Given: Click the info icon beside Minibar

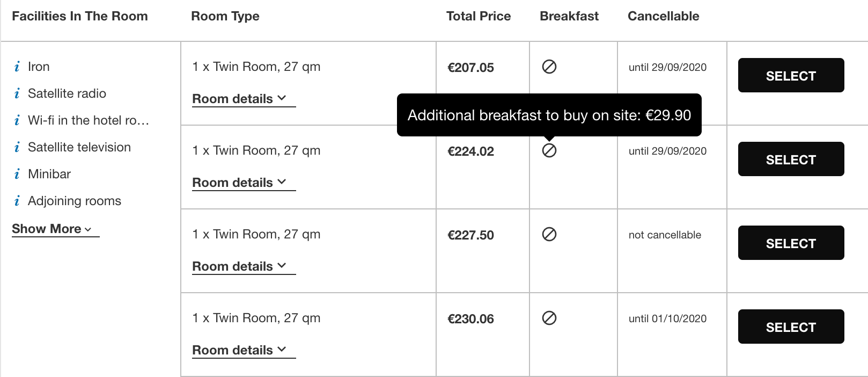Looking at the screenshot, I should coord(17,174).
